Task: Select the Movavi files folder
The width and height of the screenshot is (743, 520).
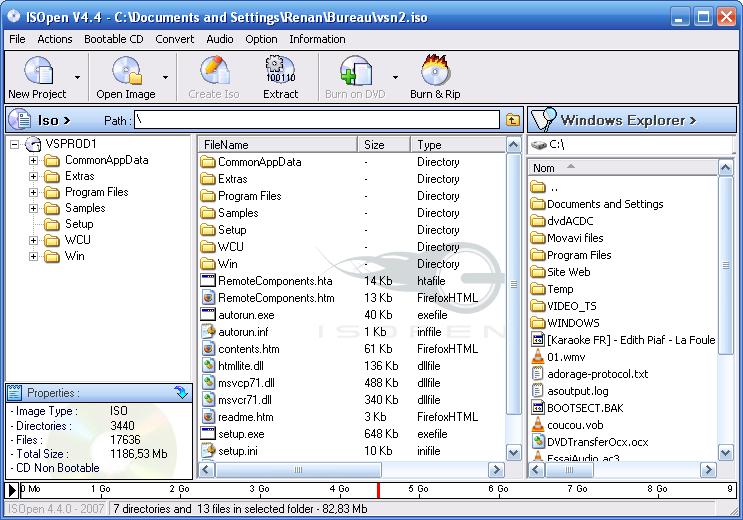Action: 575,238
